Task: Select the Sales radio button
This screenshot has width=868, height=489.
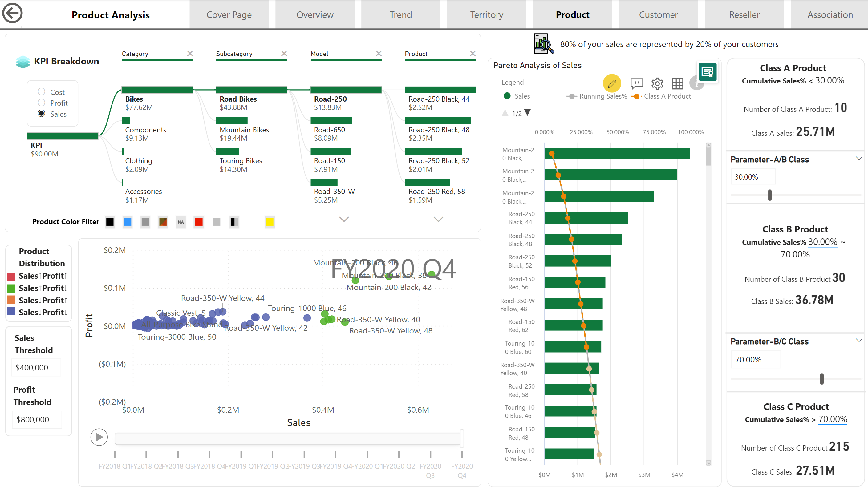Action: (x=42, y=114)
